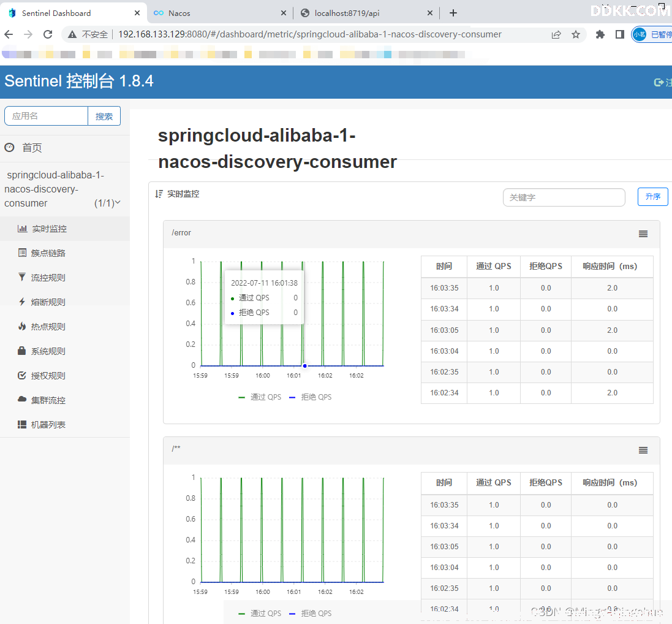Select the 16:03:35 time cell in /error table
This screenshot has width=672, height=624.
444,288
